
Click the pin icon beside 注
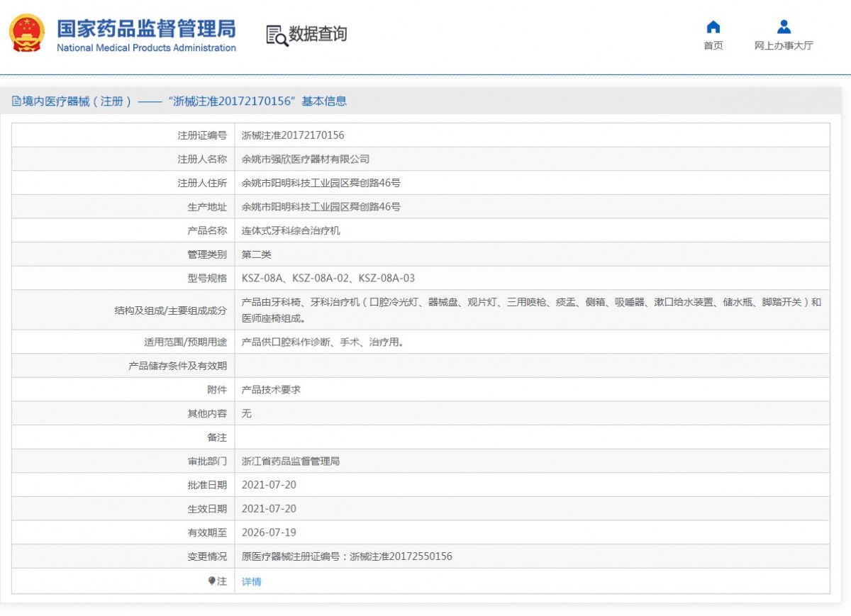tap(211, 581)
